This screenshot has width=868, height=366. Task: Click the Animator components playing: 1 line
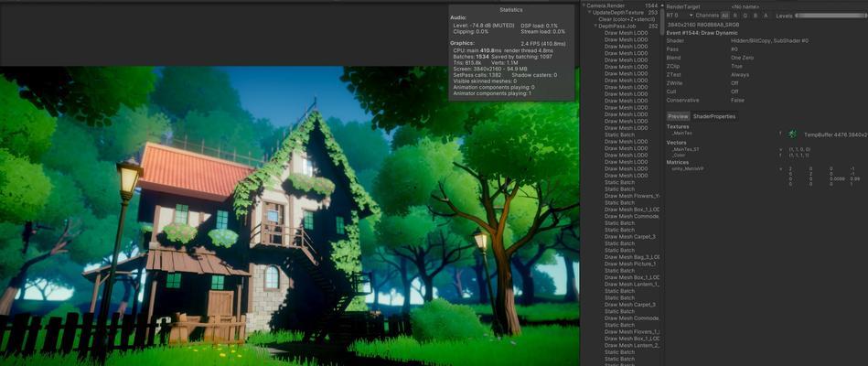pos(492,93)
